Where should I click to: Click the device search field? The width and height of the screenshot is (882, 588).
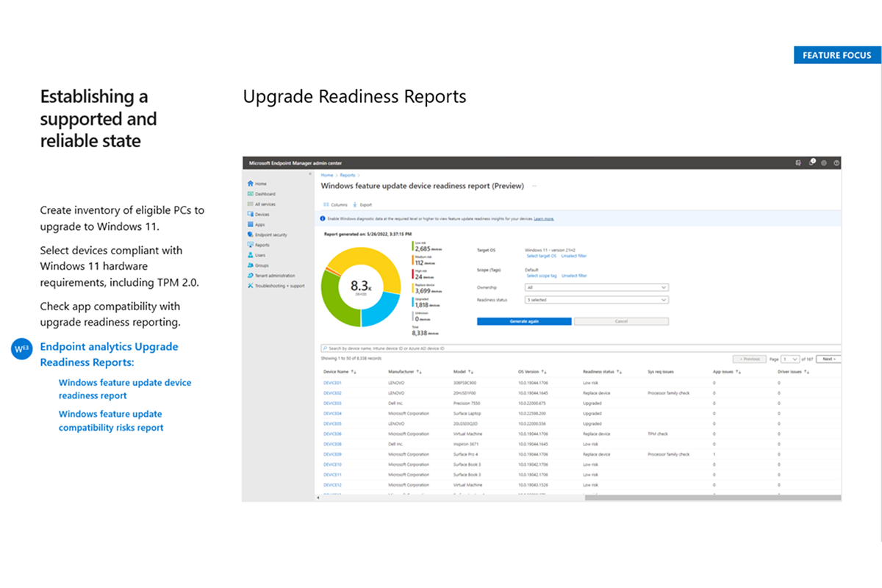point(580,347)
